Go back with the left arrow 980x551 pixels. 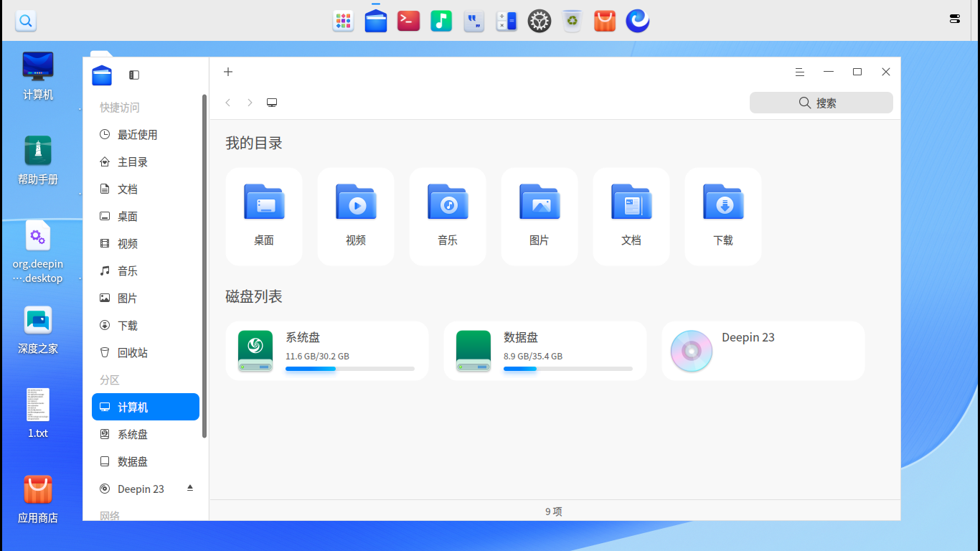228,103
